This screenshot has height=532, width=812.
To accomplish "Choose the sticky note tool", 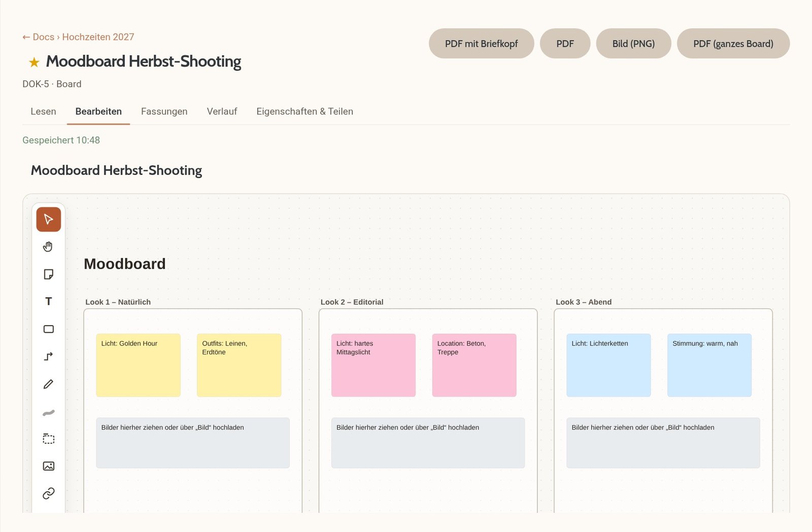I will pyautogui.click(x=49, y=274).
